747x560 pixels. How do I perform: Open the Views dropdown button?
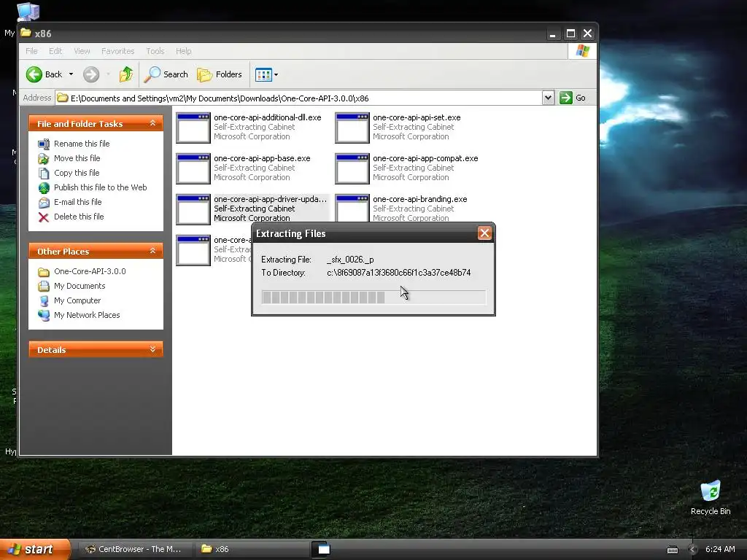click(x=266, y=74)
